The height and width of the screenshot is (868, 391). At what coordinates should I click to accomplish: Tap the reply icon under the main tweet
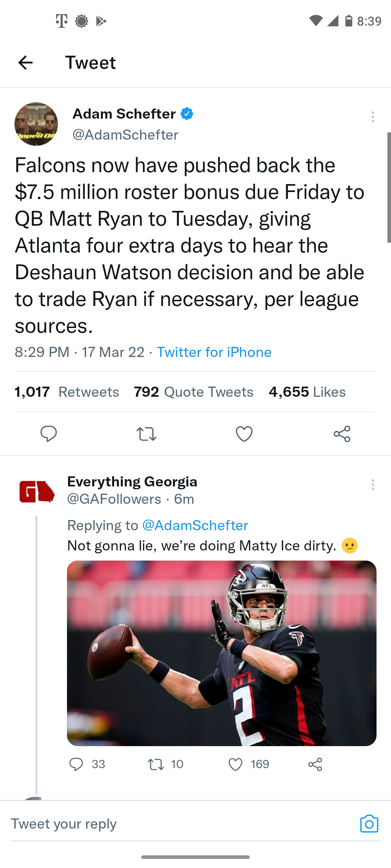coord(49,434)
